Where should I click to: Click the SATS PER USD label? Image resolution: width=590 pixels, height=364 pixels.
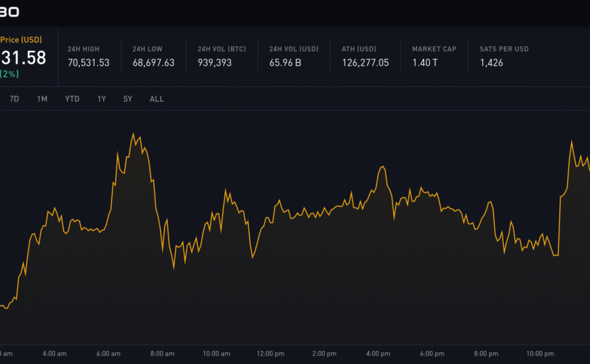tap(504, 49)
